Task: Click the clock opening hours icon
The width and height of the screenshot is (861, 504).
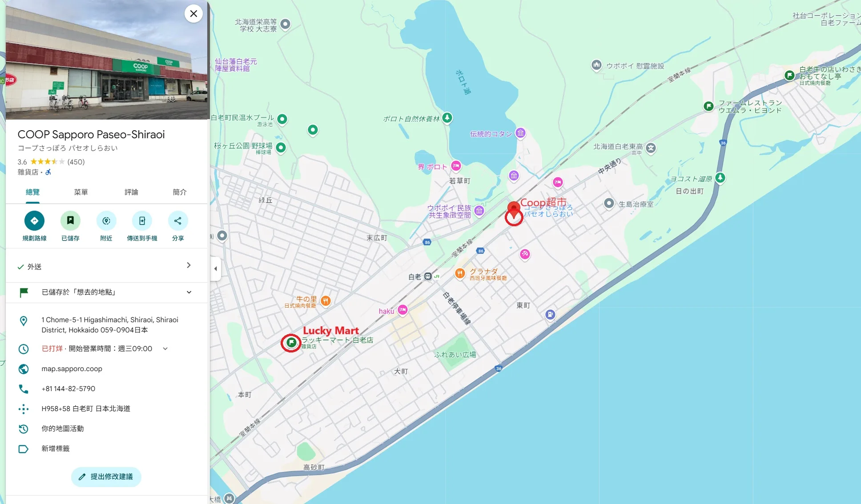Action: (24, 349)
